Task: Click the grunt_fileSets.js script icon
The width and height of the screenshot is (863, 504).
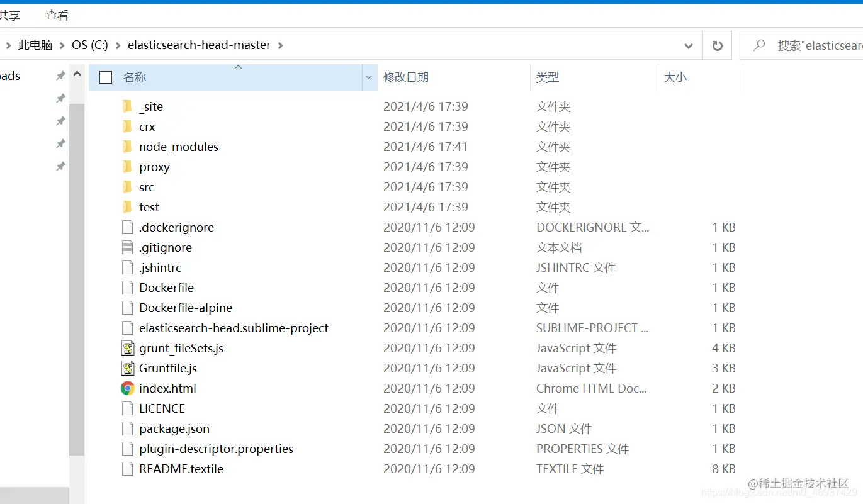Action: coord(128,348)
